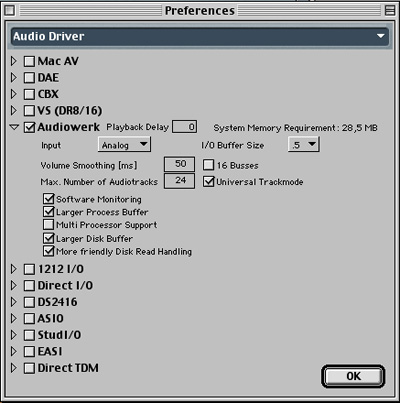Open the I/O Buffer Size dropdown
400x403 pixels.
[x=304, y=145]
